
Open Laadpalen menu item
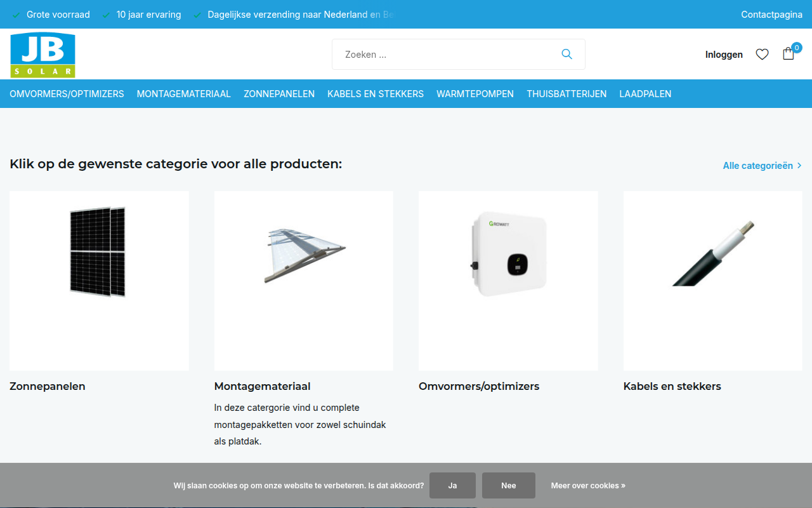click(x=645, y=94)
